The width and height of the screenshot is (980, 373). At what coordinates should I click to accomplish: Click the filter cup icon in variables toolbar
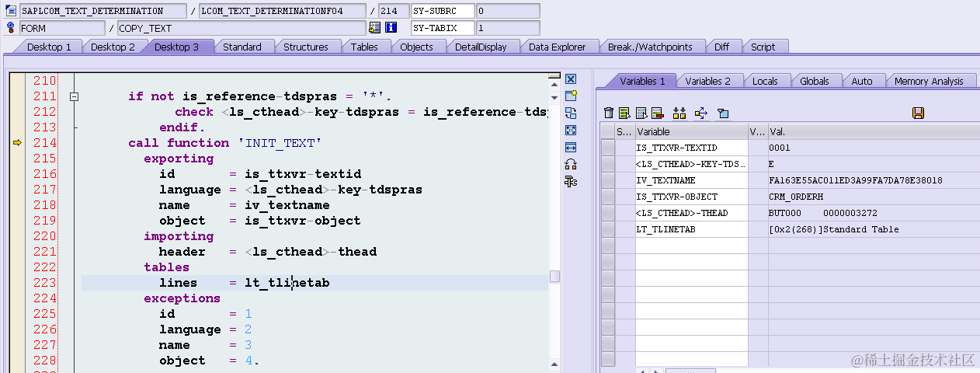click(x=723, y=113)
